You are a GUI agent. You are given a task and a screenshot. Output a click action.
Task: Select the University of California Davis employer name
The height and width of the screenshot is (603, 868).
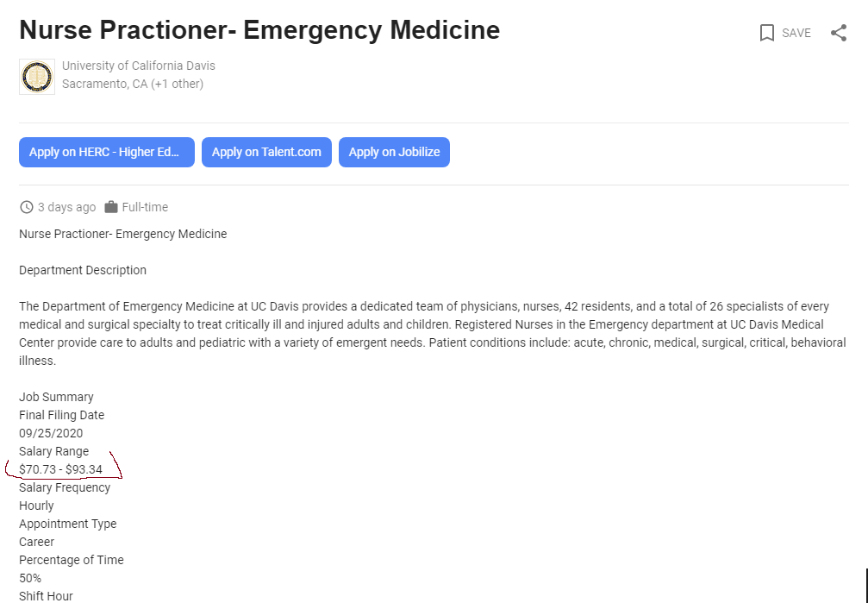139,66
